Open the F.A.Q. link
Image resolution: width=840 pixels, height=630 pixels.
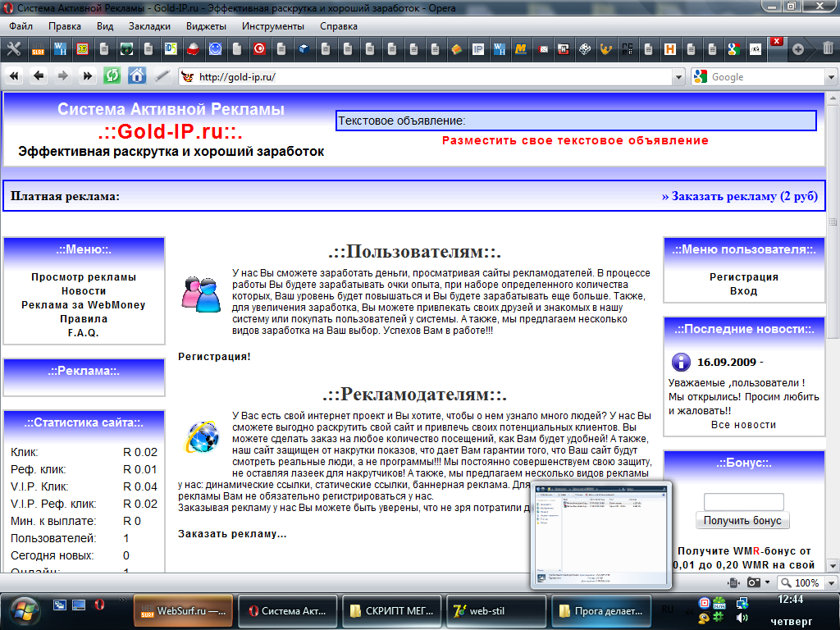click(84, 333)
